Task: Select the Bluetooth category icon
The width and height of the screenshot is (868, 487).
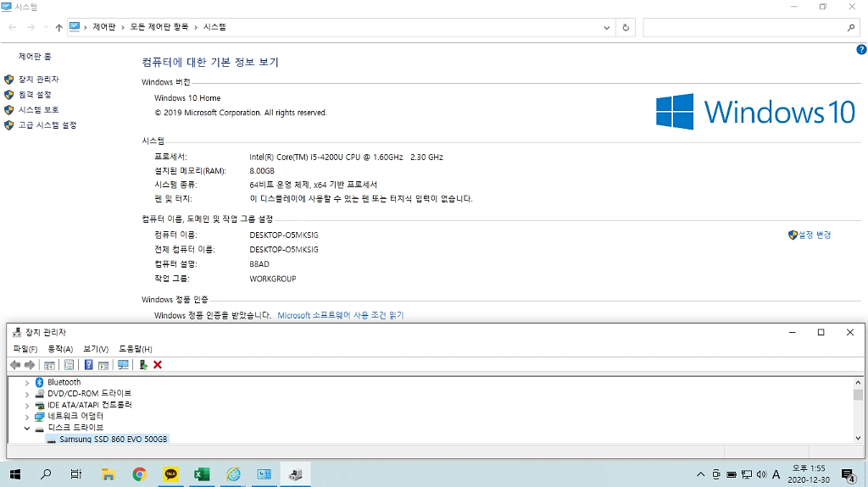Action: [39, 383]
